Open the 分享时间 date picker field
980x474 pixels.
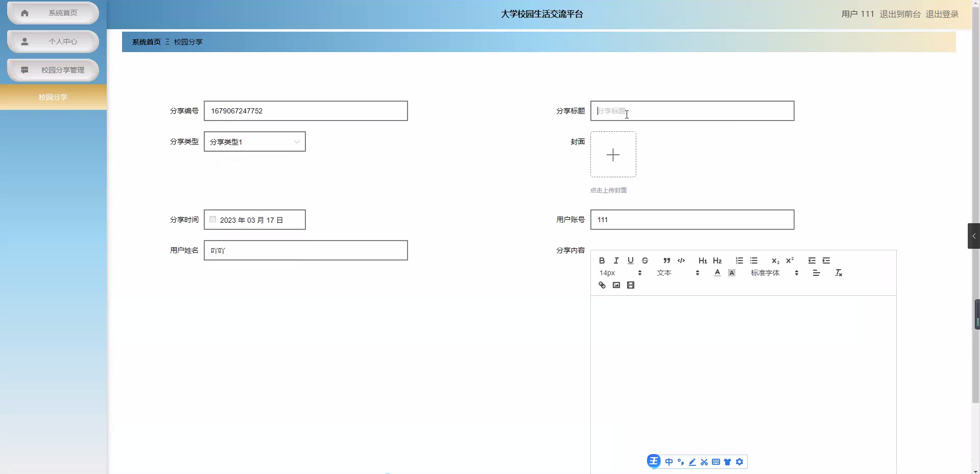point(255,220)
